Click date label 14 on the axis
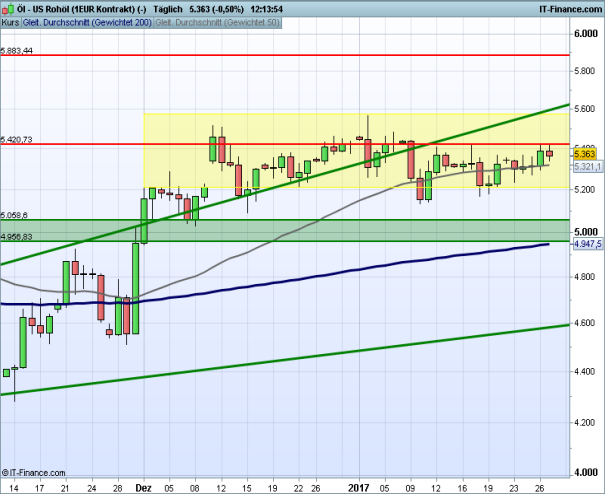The image size is (605, 494). click(14, 489)
